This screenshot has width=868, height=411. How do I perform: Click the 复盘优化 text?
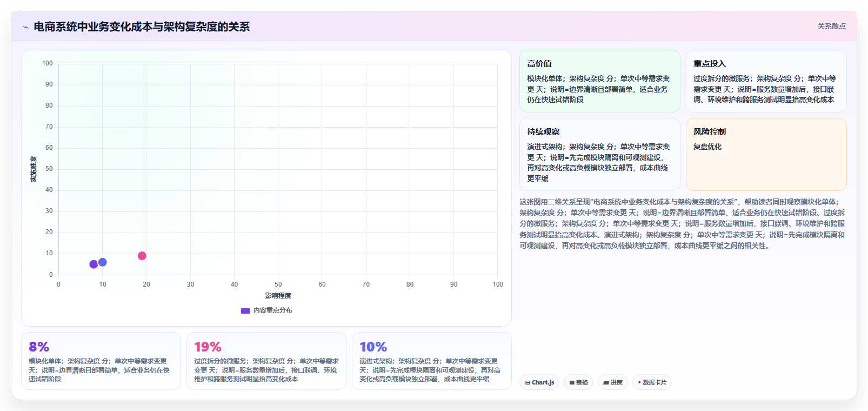tap(707, 147)
